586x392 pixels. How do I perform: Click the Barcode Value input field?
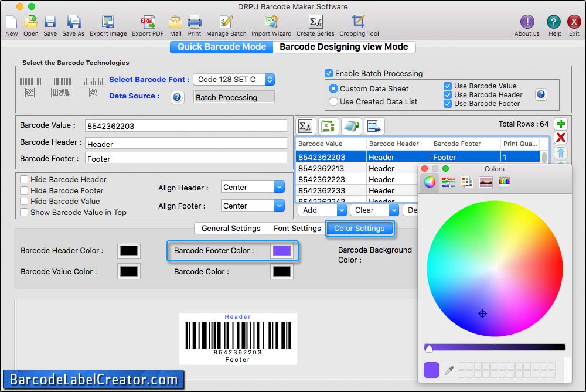(x=186, y=126)
